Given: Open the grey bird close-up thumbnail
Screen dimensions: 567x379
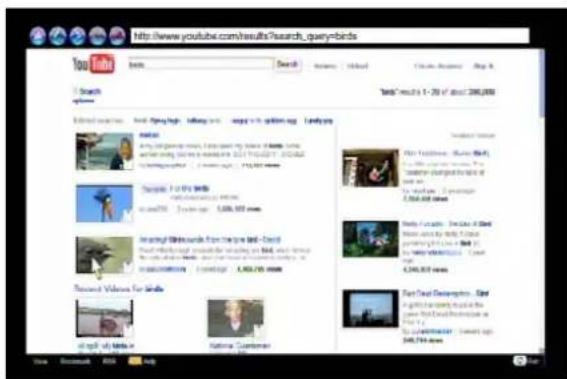Looking at the screenshot, I should (105, 255).
